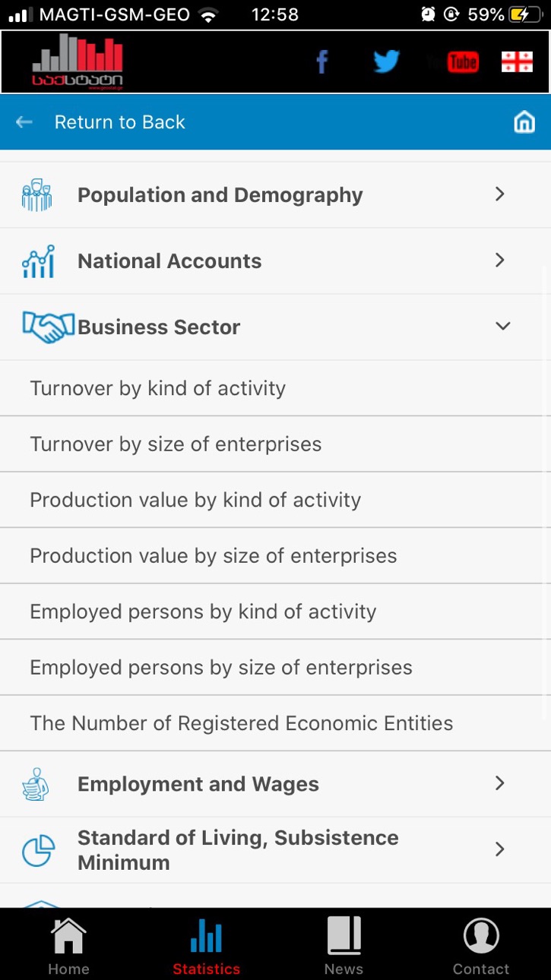Open the Contact tab

tap(481, 946)
